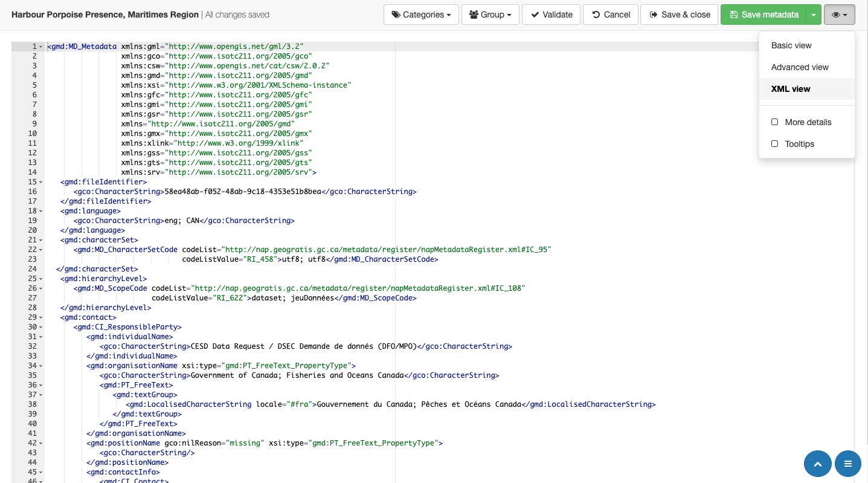868x483 pixels.
Task: Collapse gmd:organisationName fold on line 34
Action: point(40,366)
